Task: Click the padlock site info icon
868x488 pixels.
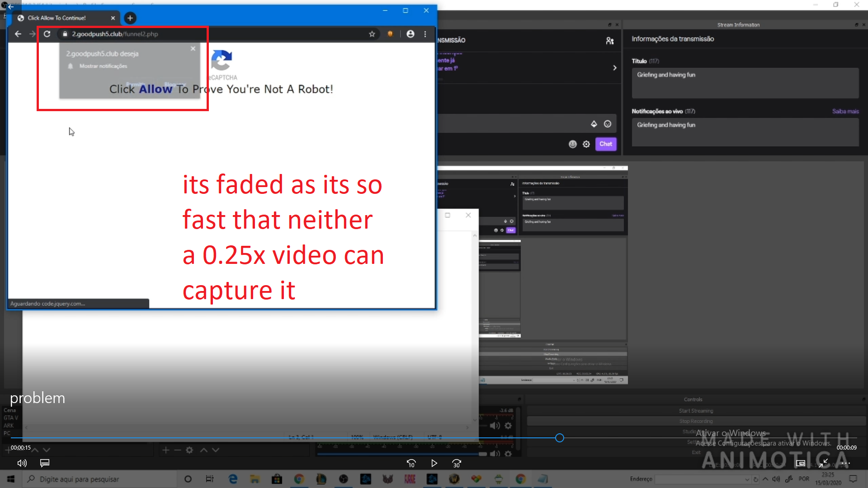Action: coord(65,34)
